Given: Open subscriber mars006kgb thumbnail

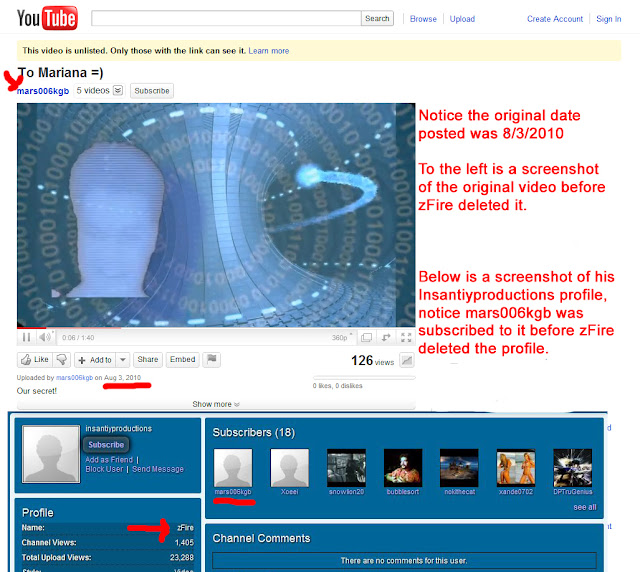Looking at the screenshot, I should pyautogui.click(x=233, y=468).
